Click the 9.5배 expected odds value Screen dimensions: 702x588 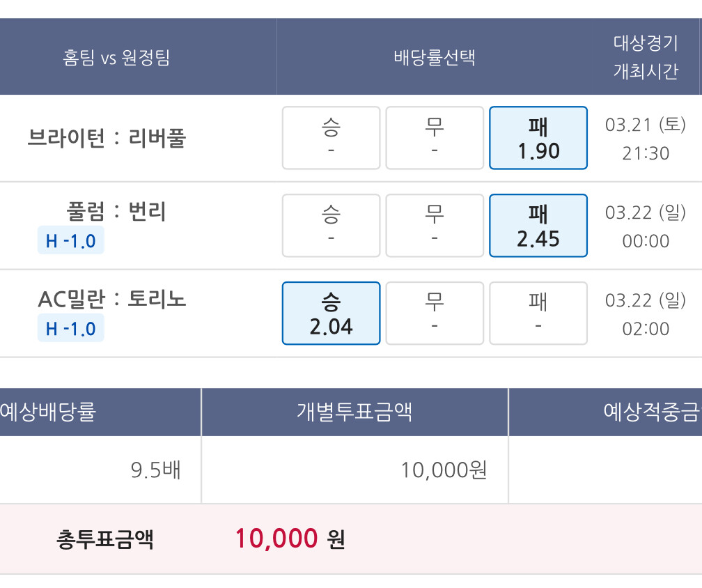(156, 470)
